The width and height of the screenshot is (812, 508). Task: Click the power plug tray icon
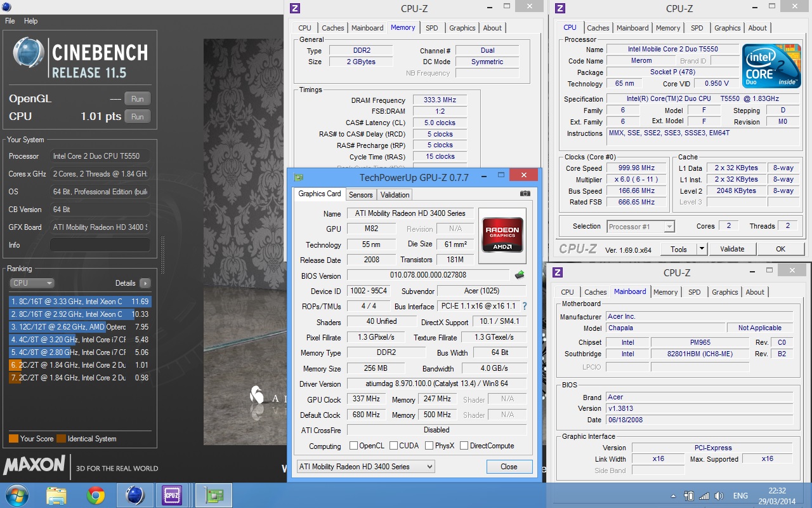690,496
